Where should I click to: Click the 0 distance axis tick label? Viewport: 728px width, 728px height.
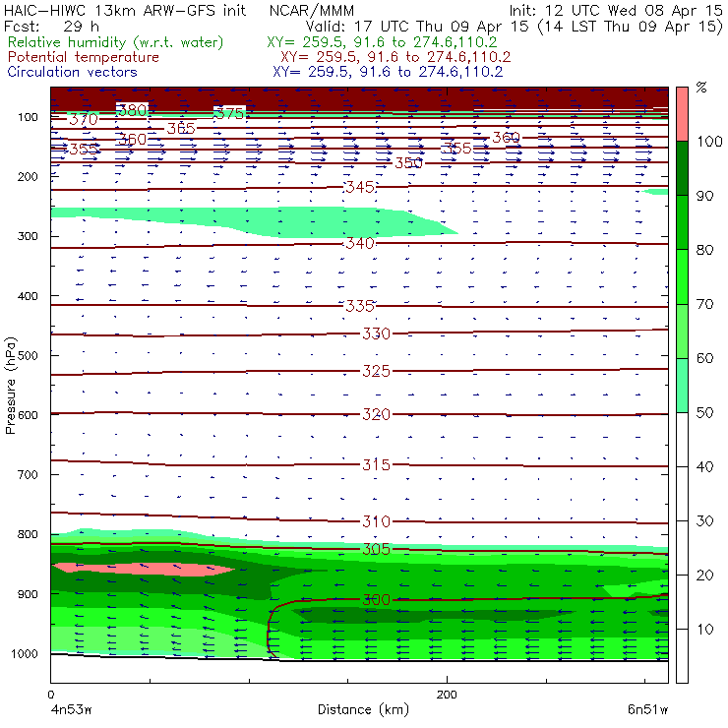tap(50, 695)
